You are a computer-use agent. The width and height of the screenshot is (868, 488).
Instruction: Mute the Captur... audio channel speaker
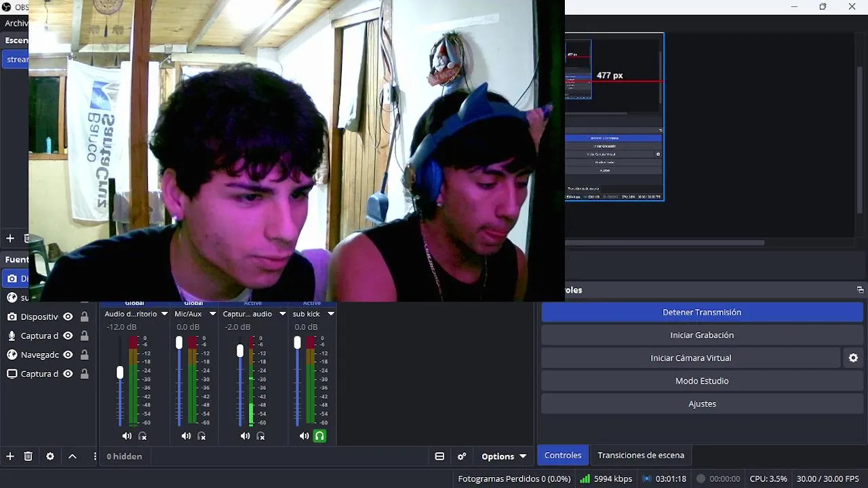245,436
